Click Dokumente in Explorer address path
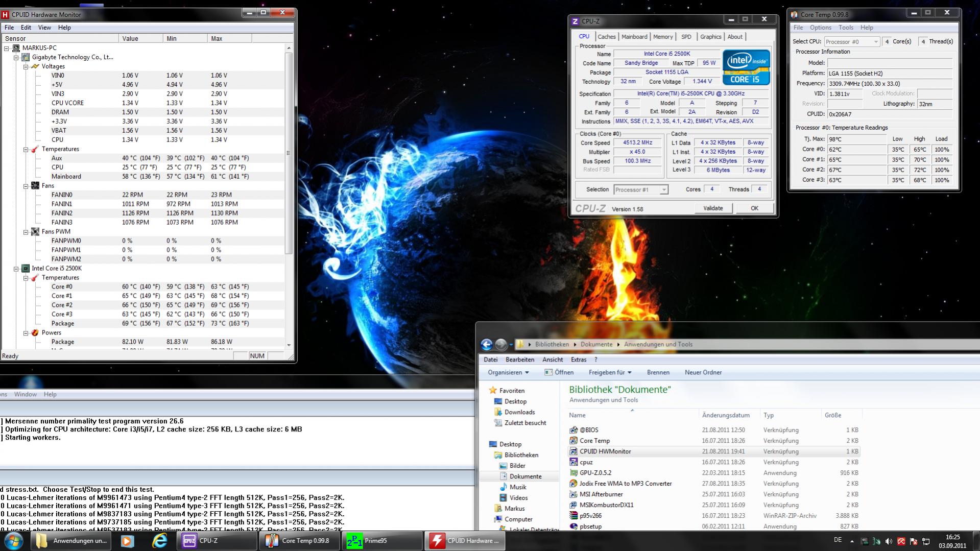The width and height of the screenshot is (980, 551). 596,344
